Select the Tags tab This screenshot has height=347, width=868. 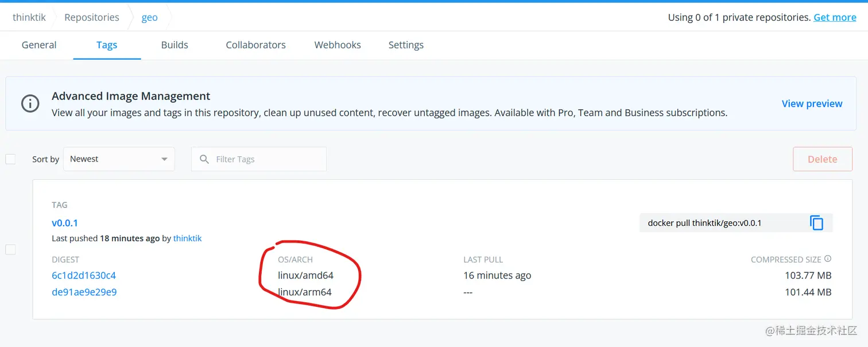107,45
